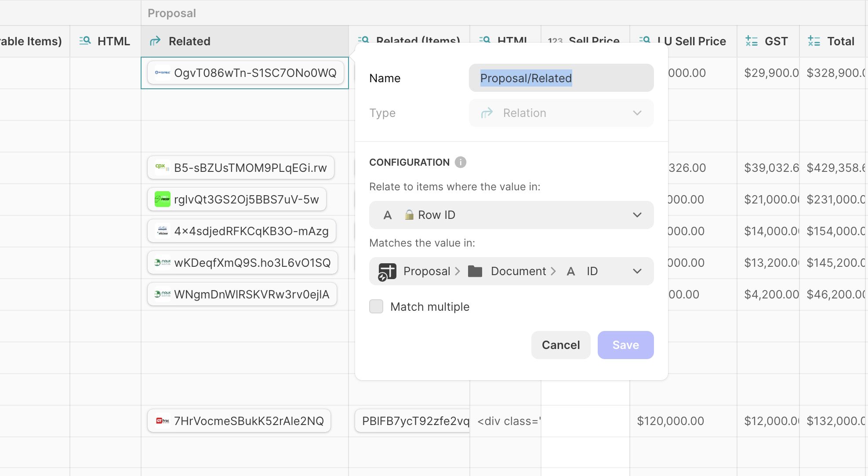
Task: Expand the Proposal > Document > ID selector
Action: point(511,271)
